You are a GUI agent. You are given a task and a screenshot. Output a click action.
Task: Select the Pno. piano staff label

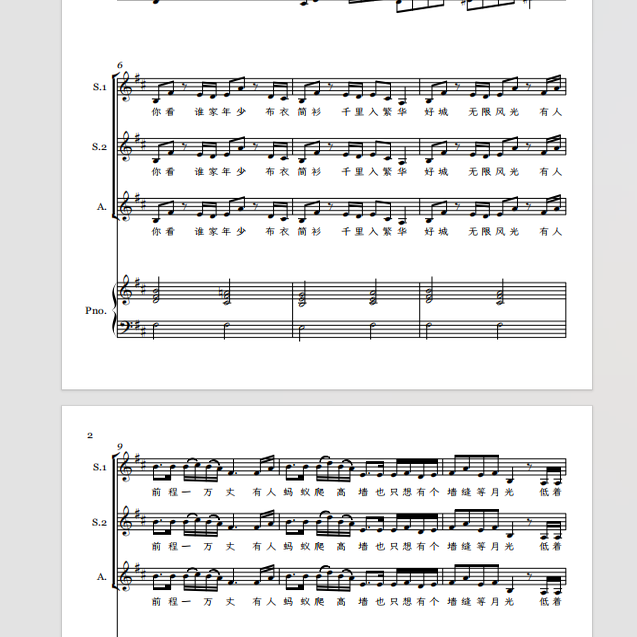(x=96, y=310)
